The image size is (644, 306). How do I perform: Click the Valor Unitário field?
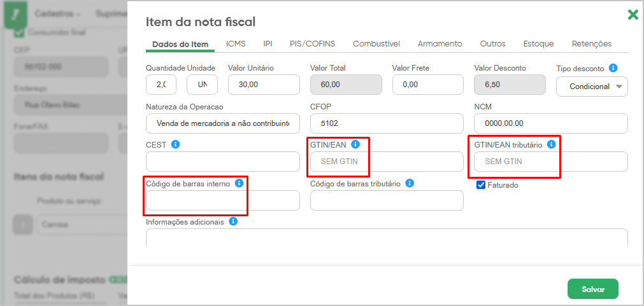point(264,85)
